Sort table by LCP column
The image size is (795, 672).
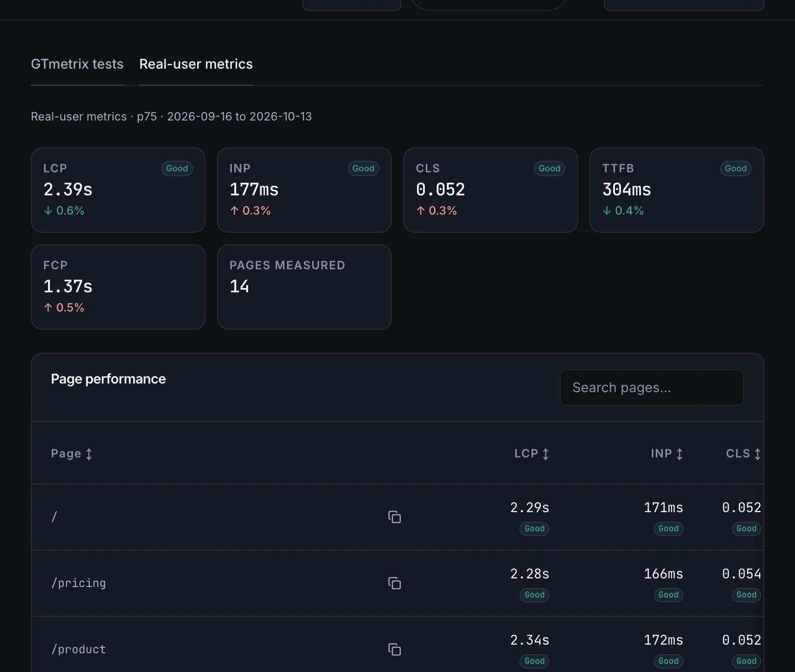tap(531, 454)
